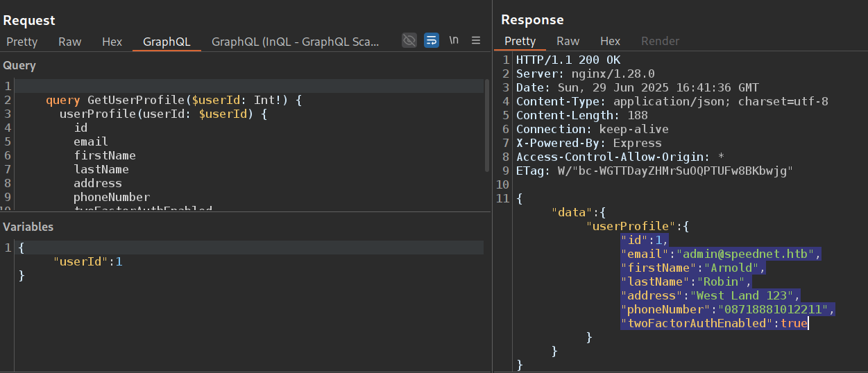Click the userId value in Variables editor
This screenshot has height=373, width=868.
point(119,261)
